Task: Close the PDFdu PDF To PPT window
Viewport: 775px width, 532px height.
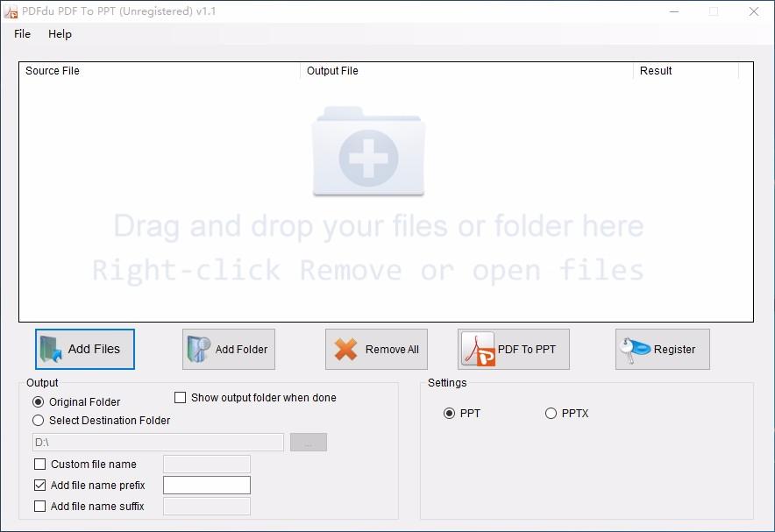Action: [x=754, y=11]
